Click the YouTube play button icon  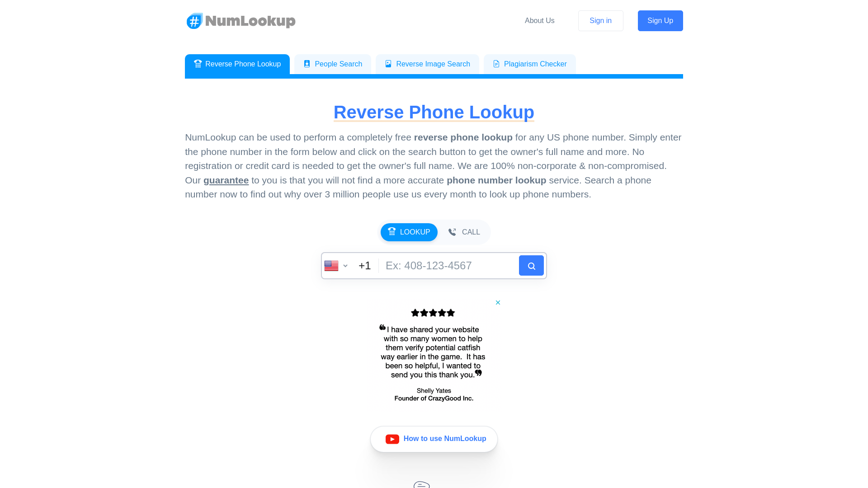pos(392,439)
